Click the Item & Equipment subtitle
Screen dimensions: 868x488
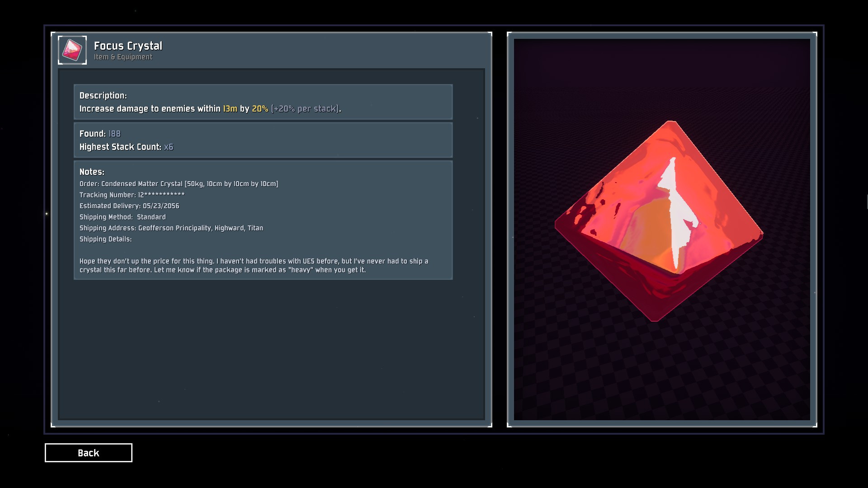[x=123, y=57]
